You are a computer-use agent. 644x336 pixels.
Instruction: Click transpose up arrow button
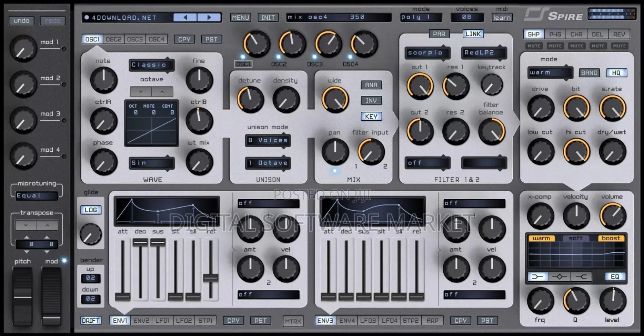click(x=47, y=225)
